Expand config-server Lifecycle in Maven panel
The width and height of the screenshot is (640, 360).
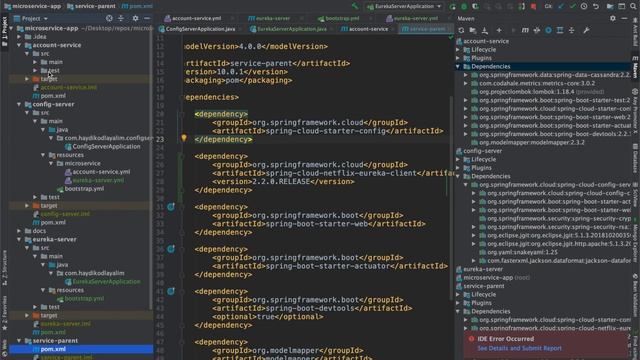(x=458, y=160)
